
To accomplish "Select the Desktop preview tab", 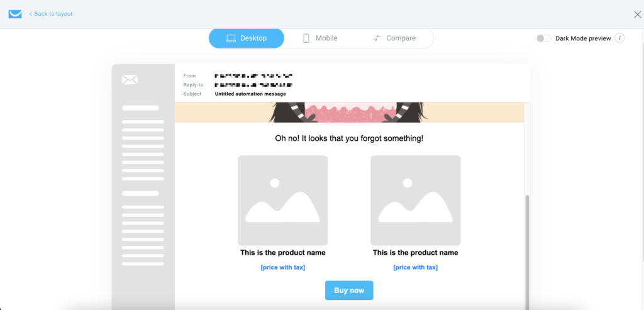I will (247, 38).
